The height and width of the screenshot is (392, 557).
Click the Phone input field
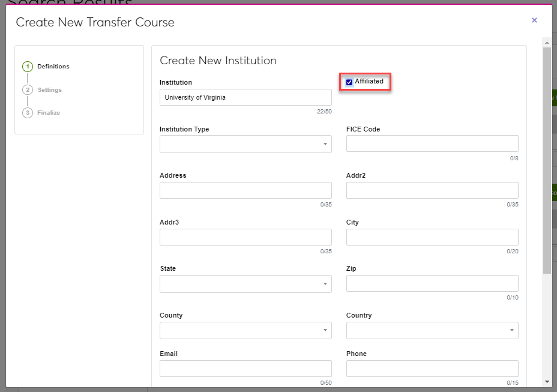pyautogui.click(x=432, y=369)
